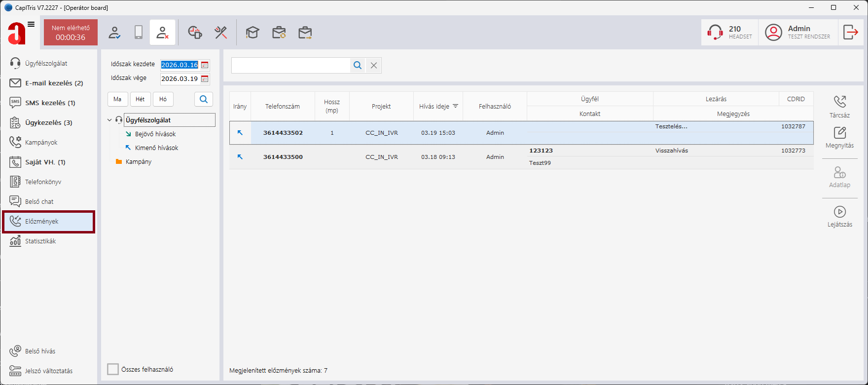This screenshot has width=868, height=385.
Task: Click the logout icon at top right
Action: (x=851, y=33)
